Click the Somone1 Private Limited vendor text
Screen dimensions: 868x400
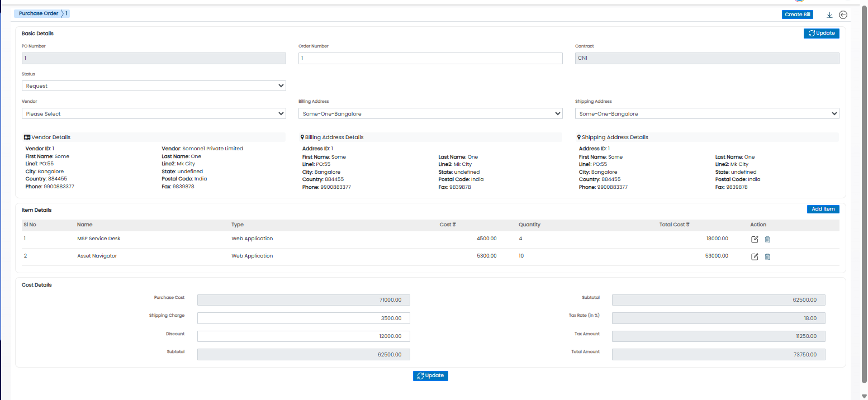213,149
